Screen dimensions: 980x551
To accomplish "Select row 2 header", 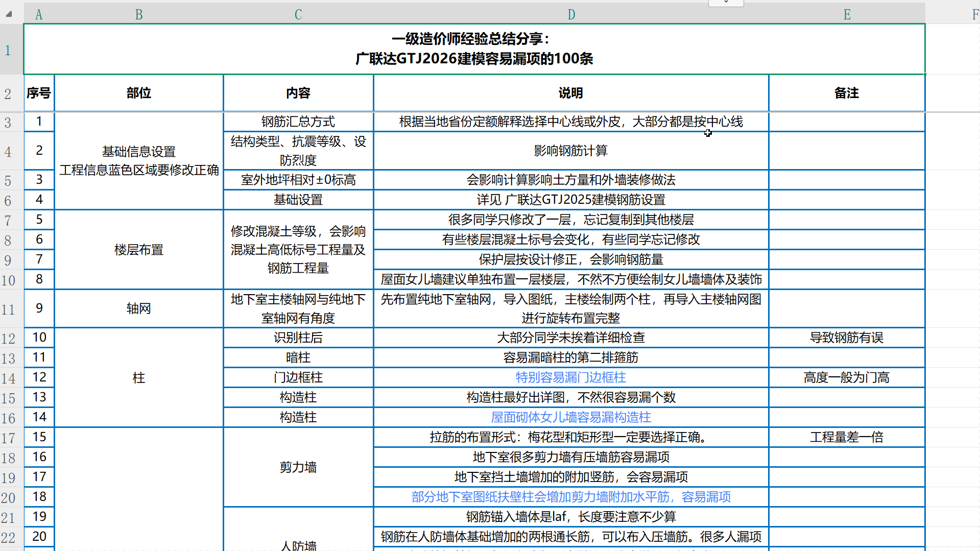I will coord(9,93).
